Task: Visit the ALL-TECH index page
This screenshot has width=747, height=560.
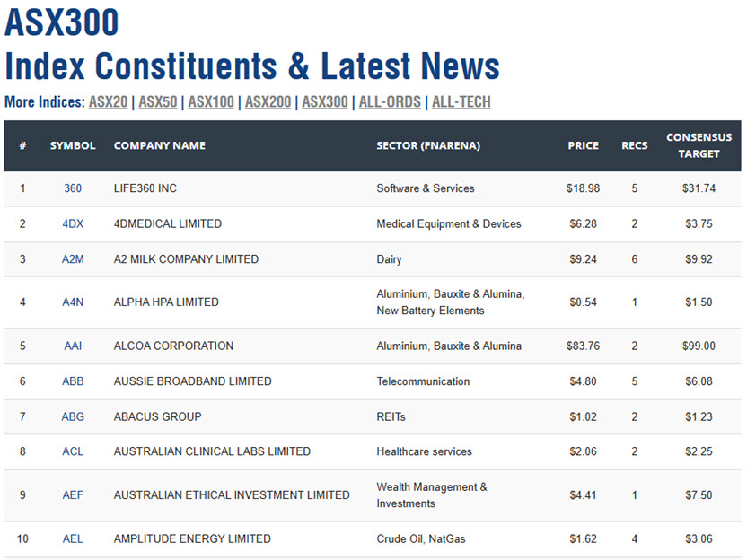Action: pyautogui.click(x=461, y=101)
